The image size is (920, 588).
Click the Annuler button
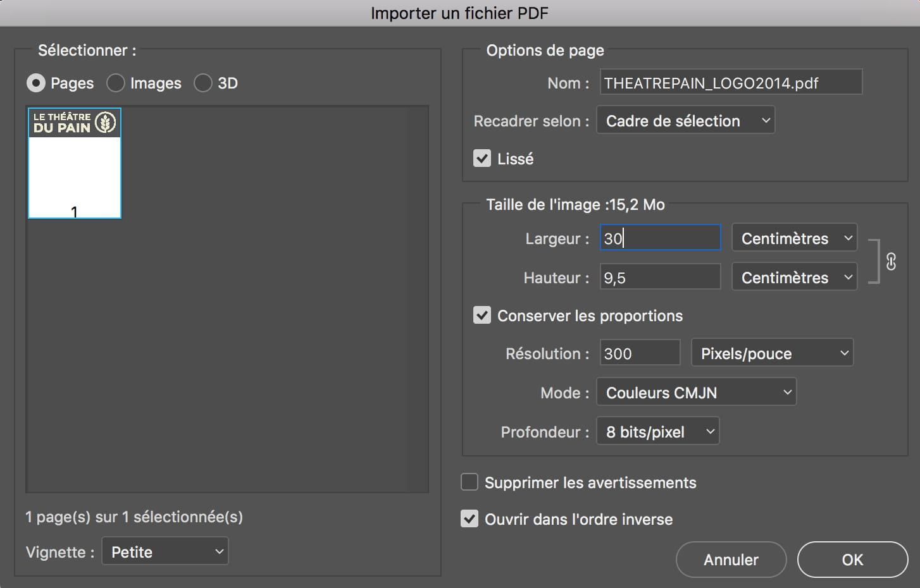[x=731, y=560]
